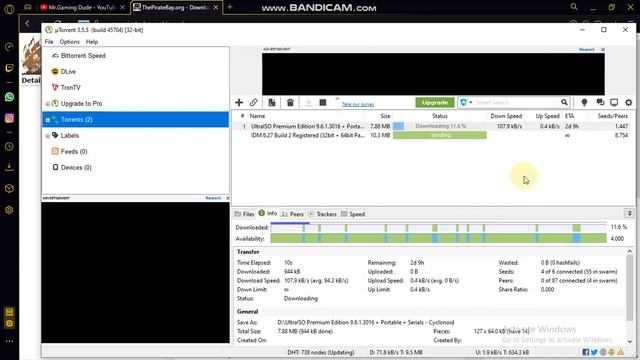Click the magnifier search icon
640x360 pixels.
[564, 102]
